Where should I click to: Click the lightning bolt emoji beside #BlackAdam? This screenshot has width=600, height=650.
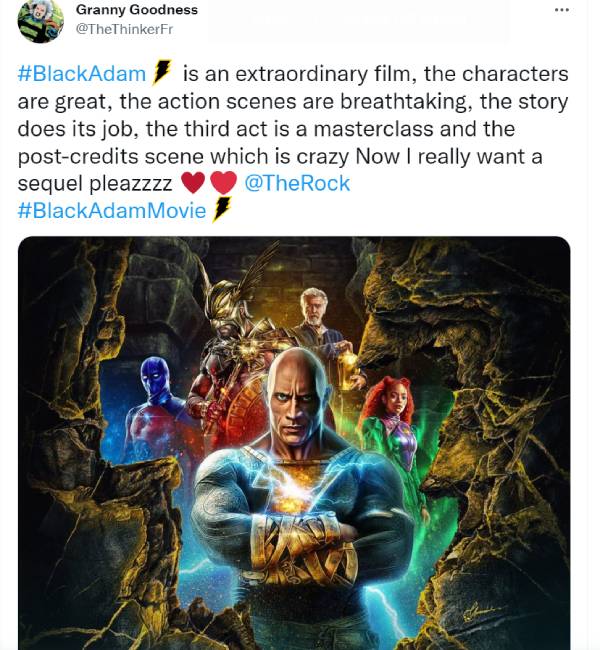162,72
